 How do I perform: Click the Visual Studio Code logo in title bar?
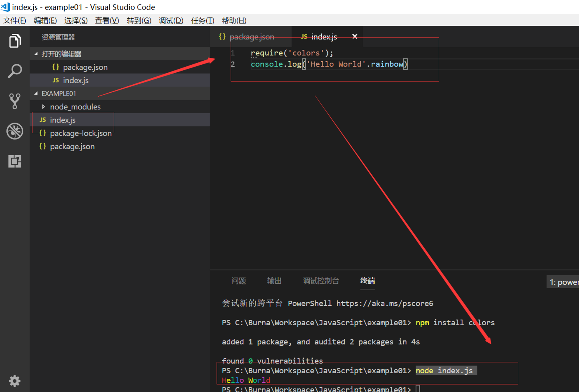coord(5,7)
